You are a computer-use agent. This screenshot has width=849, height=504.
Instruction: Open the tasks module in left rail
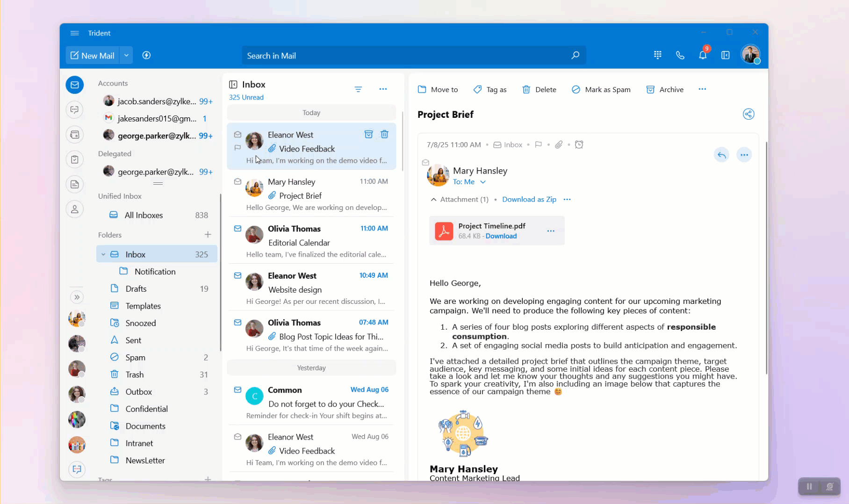tap(75, 159)
